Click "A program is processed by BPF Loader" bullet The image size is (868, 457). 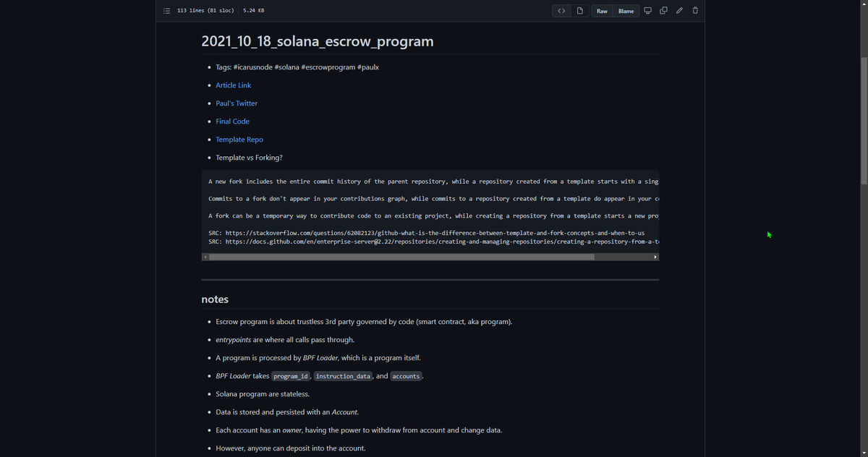(318, 358)
